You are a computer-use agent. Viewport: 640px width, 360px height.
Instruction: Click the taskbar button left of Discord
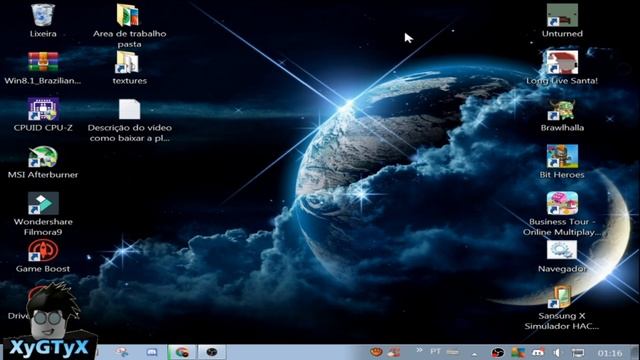click(122, 352)
